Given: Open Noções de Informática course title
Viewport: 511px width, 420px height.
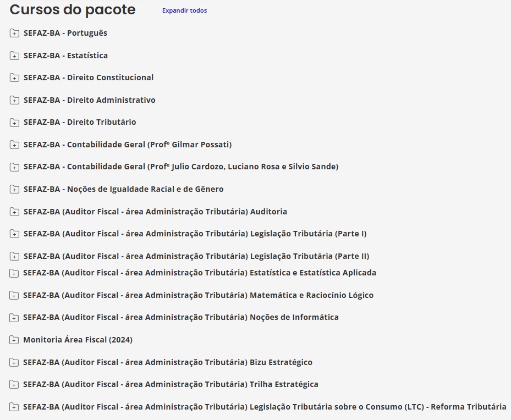Looking at the screenshot, I should (181, 318).
